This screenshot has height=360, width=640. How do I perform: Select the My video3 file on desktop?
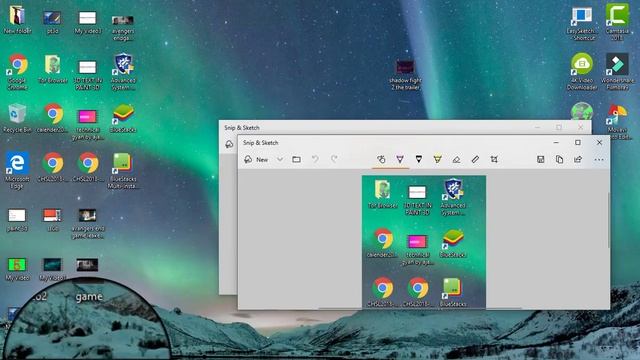(x=88, y=21)
